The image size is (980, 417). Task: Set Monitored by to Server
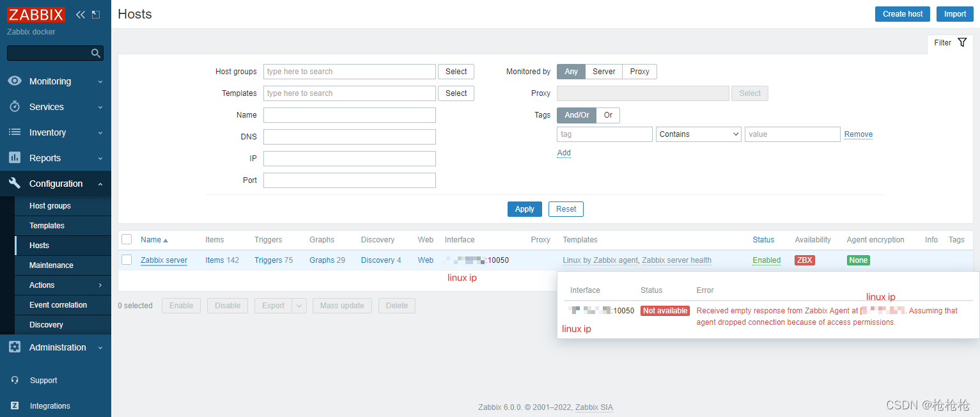pyautogui.click(x=604, y=72)
